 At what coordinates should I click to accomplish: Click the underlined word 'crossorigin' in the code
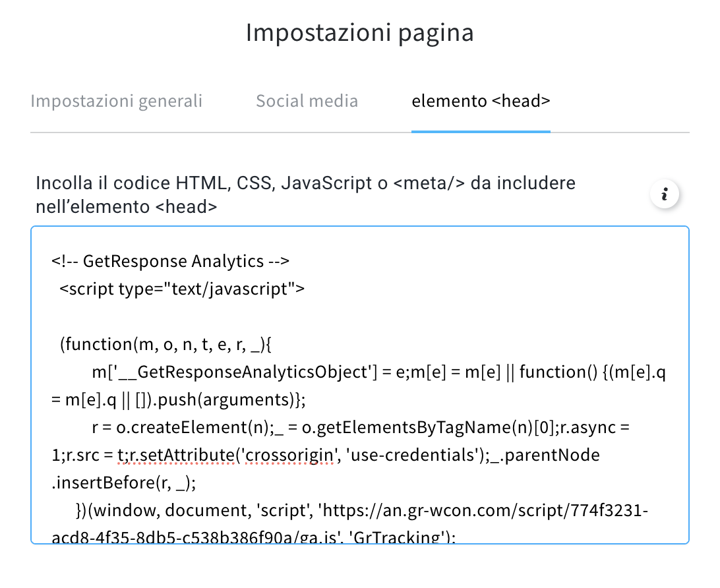[x=289, y=455]
